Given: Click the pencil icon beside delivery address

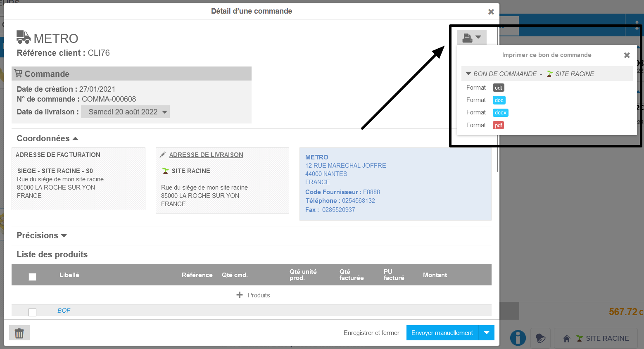Looking at the screenshot, I should [x=163, y=154].
